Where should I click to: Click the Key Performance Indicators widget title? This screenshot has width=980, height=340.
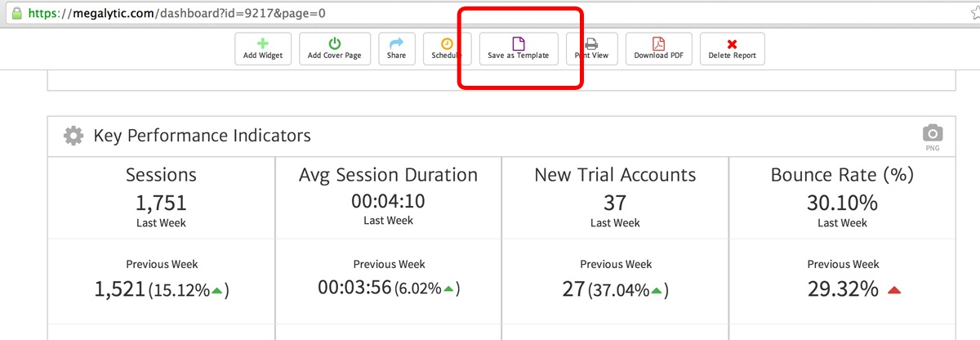point(202,136)
